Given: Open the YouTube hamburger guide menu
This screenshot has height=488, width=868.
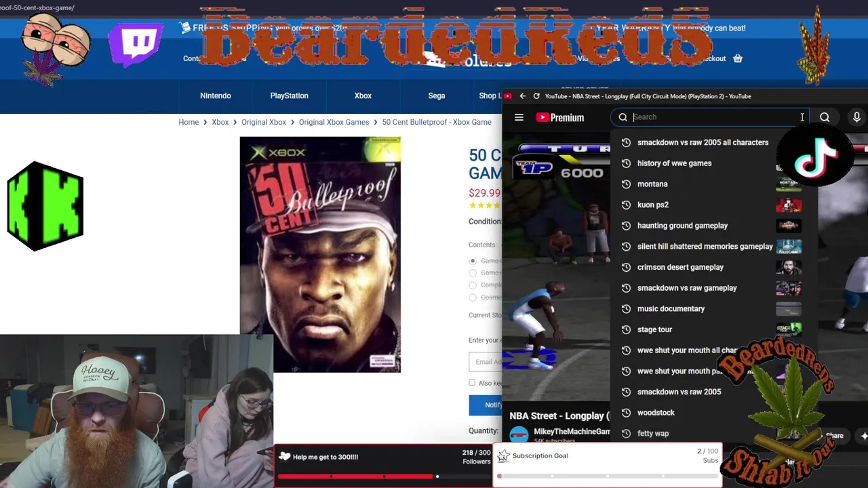Looking at the screenshot, I should (x=519, y=117).
